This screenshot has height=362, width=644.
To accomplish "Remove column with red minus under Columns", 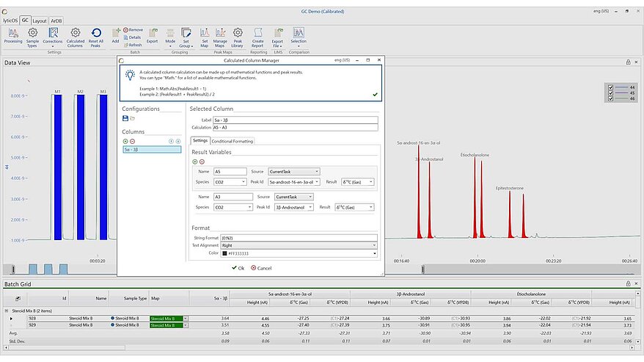I will click(x=133, y=141).
